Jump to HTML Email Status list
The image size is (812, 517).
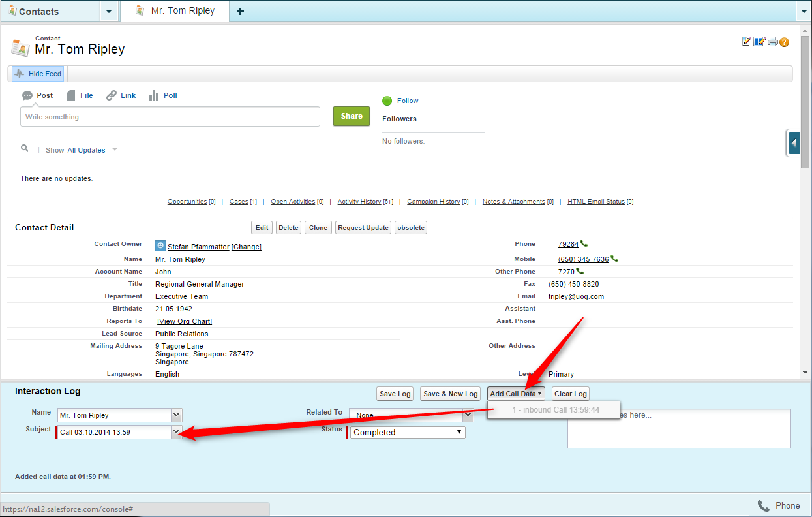point(600,202)
